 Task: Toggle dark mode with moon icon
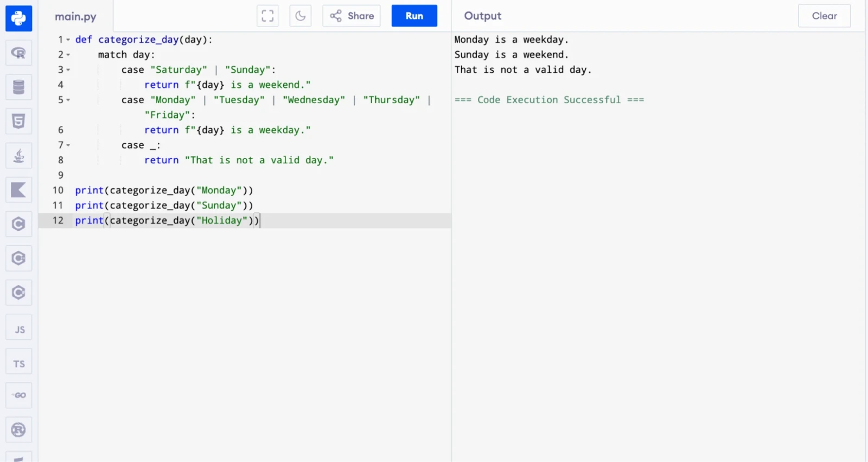pos(300,16)
